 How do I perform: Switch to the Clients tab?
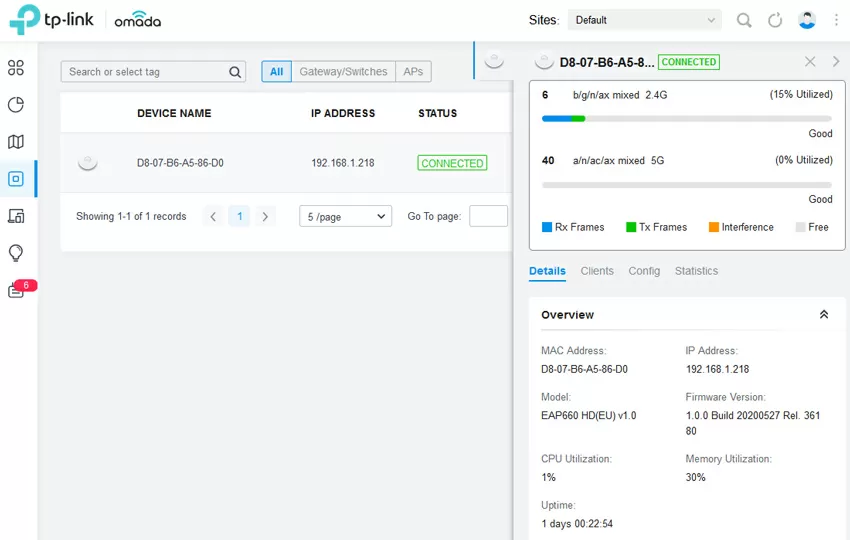click(597, 271)
